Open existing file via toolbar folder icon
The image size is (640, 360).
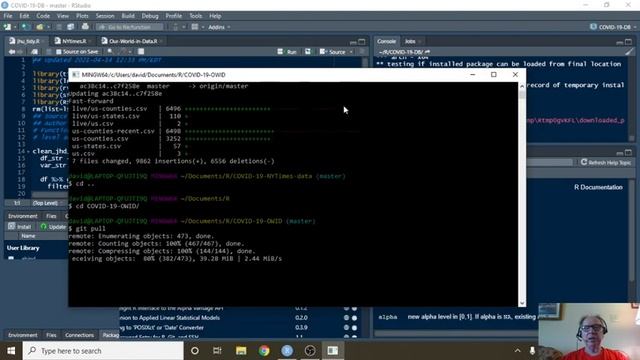40,27
